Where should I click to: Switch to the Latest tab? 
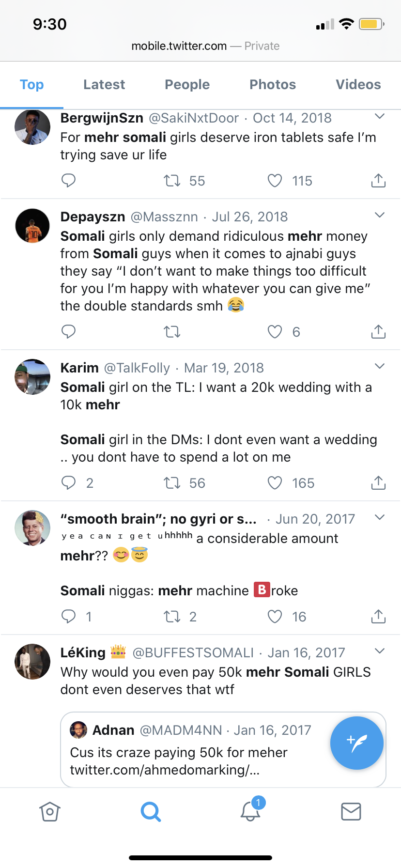point(104,85)
